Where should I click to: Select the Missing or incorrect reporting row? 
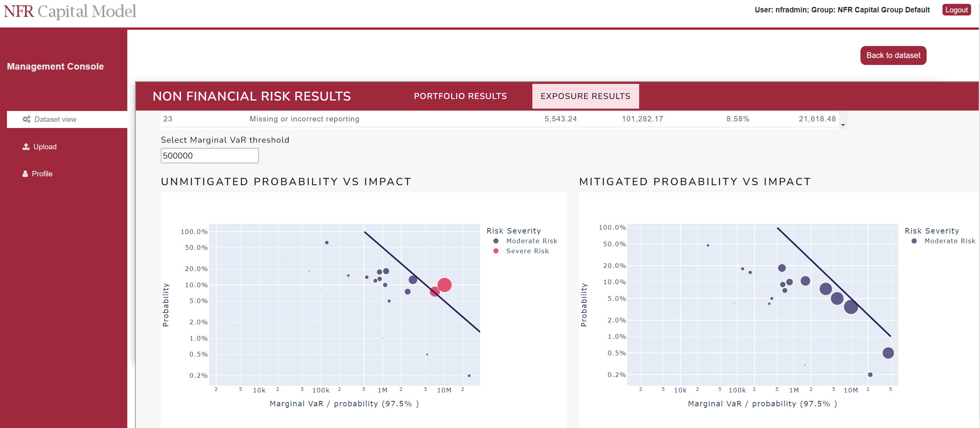(499, 119)
